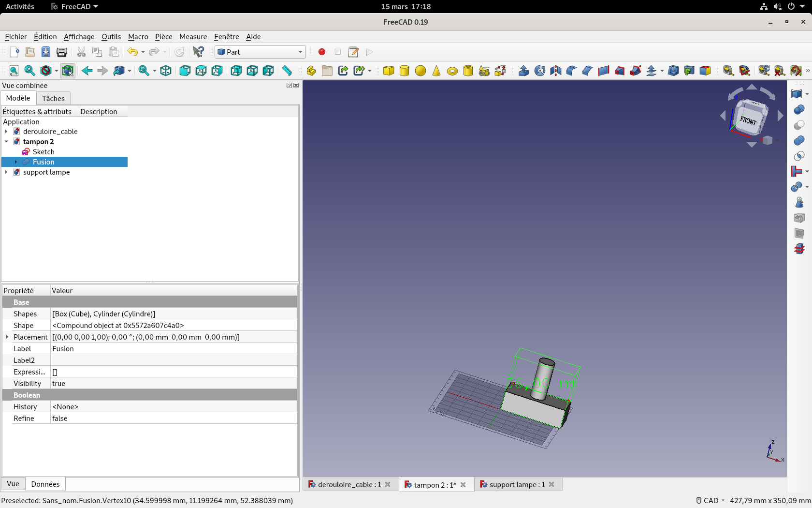Create a new document with the toolbar icon
The width and height of the screenshot is (812, 508).
tap(14, 52)
